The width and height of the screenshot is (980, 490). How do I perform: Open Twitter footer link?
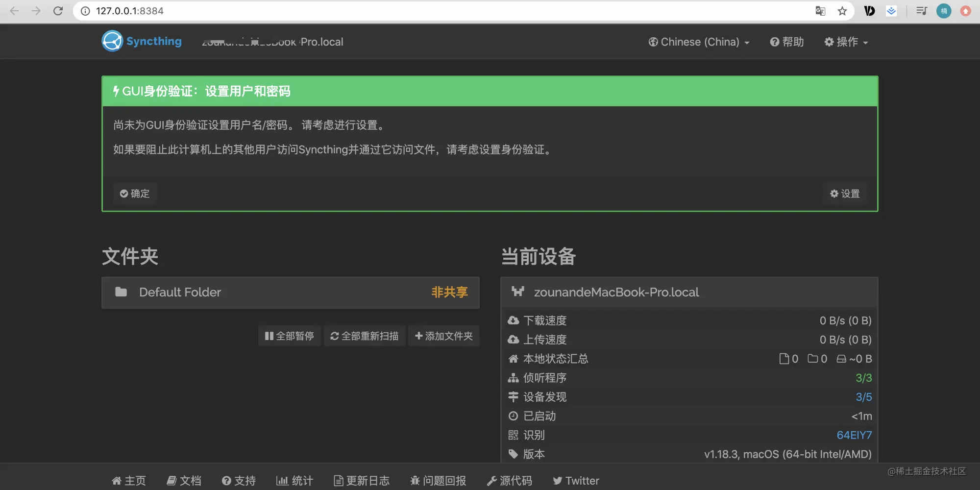[576, 481]
